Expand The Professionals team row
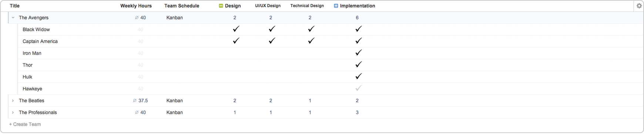 13,113
